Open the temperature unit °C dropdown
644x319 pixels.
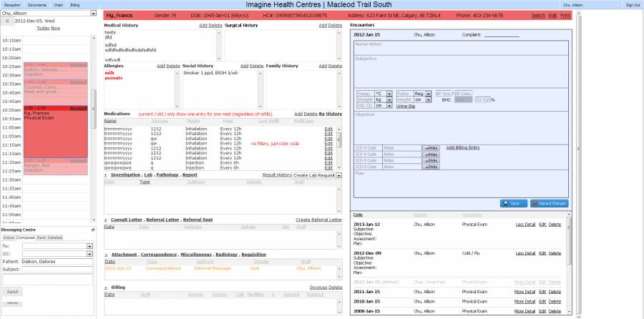(x=389, y=94)
